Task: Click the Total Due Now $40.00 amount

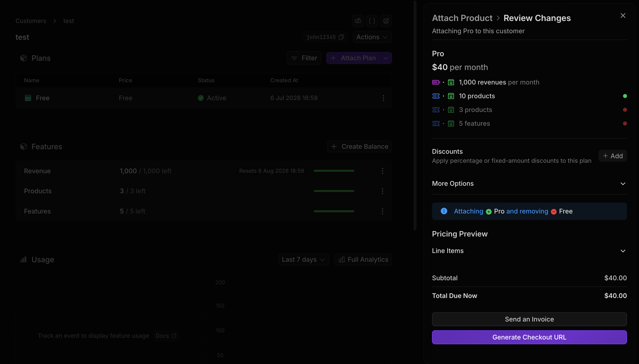Action: [615, 296]
